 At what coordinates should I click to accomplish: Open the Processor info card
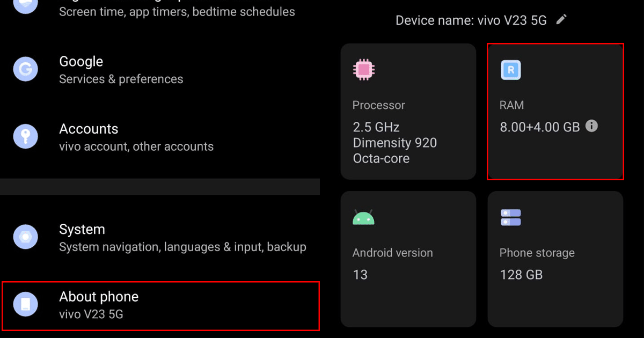pos(408,112)
